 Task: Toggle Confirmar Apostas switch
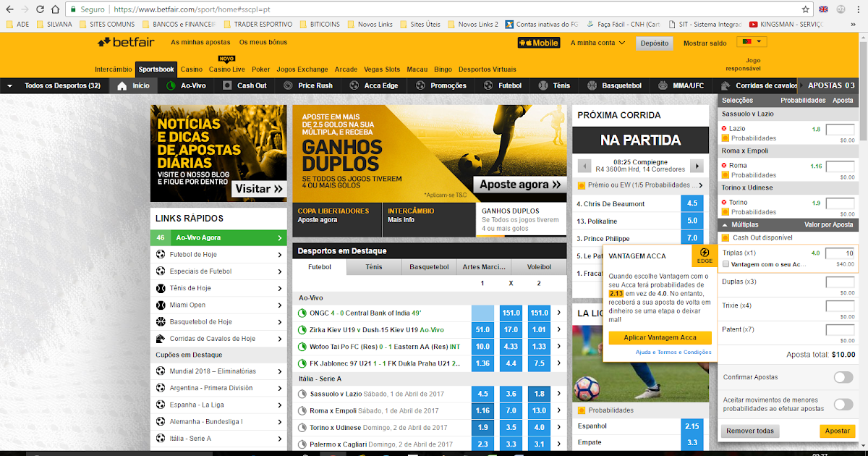coord(843,377)
